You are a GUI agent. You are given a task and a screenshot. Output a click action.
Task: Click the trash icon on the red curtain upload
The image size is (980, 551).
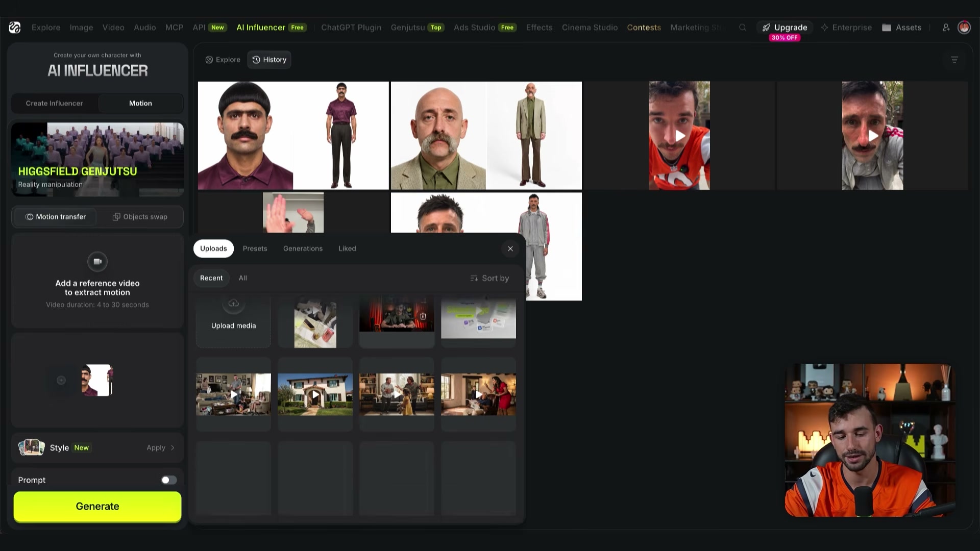(423, 316)
